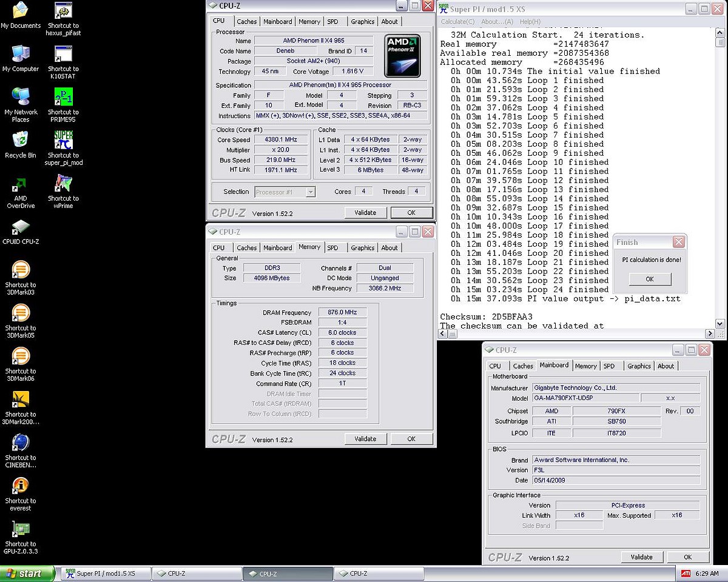Close the Finish dialog with its X
Viewport: 728px width, 582px height.
click(x=679, y=242)
